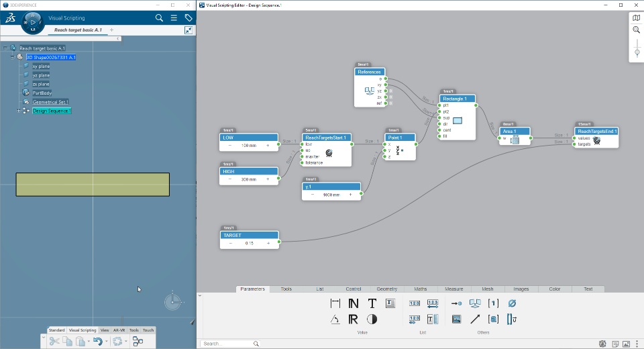Add the null/empty set node

click(x=512, y=303)
